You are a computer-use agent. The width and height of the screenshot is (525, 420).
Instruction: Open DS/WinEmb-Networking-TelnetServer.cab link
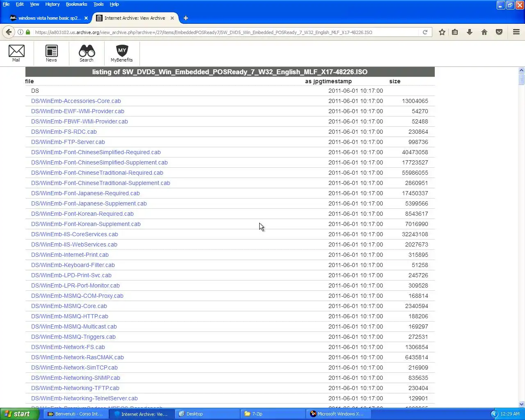pos(84,398)
